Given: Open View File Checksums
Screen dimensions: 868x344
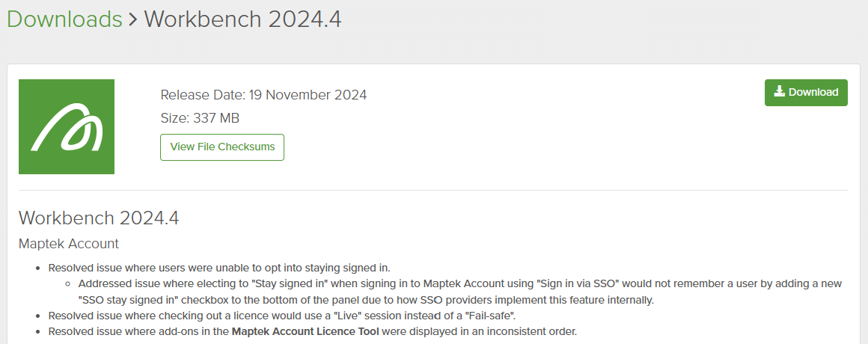Looking at the screenshot, I should point(222,147).
